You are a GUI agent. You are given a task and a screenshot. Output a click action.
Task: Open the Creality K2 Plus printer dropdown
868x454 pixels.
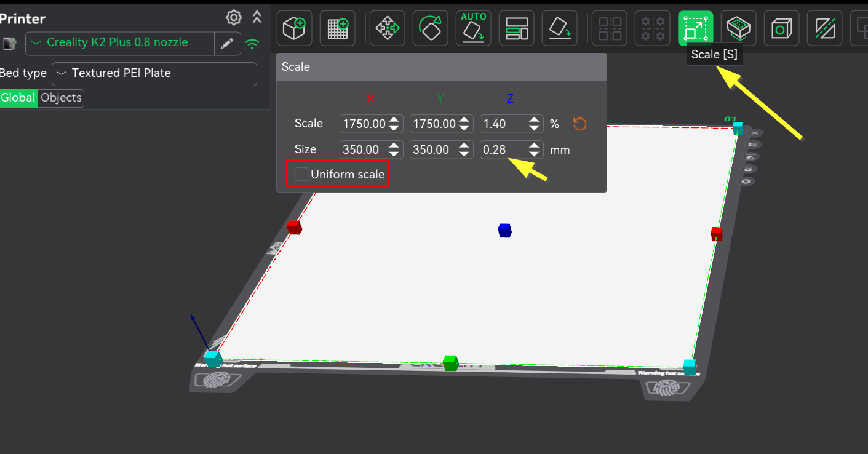click(x=120, y=43)
